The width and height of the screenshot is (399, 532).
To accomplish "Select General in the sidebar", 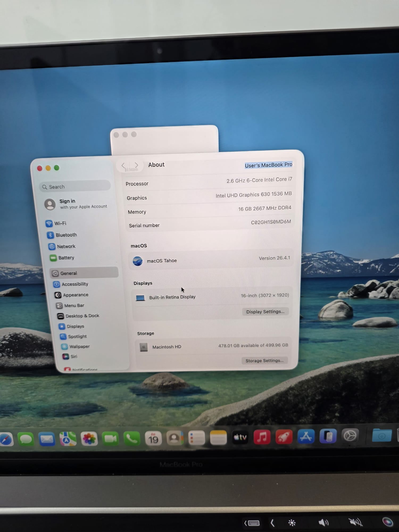I will click(84, 273).
